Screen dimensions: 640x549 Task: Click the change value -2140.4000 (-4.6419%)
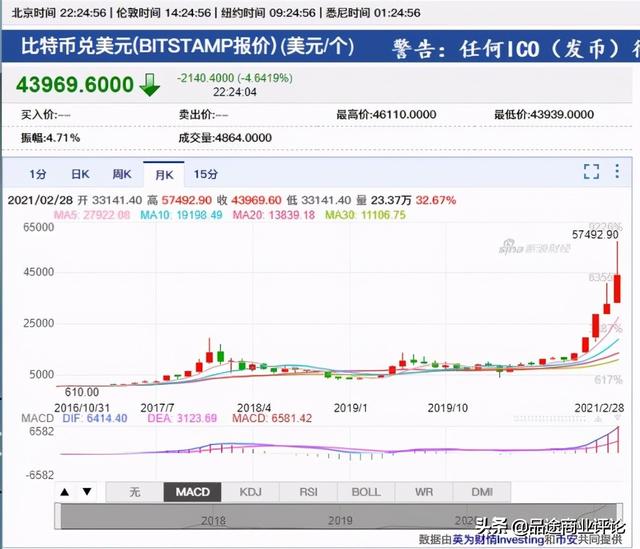235,78
